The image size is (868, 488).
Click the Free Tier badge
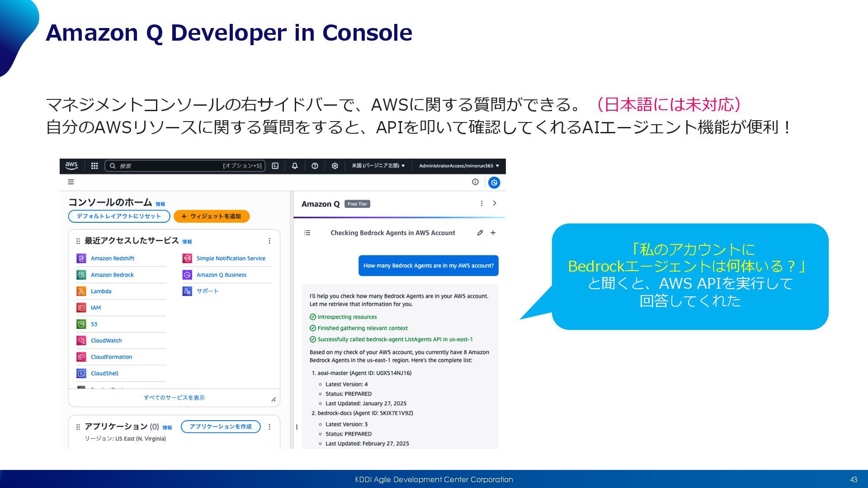[x=357, y=204]
